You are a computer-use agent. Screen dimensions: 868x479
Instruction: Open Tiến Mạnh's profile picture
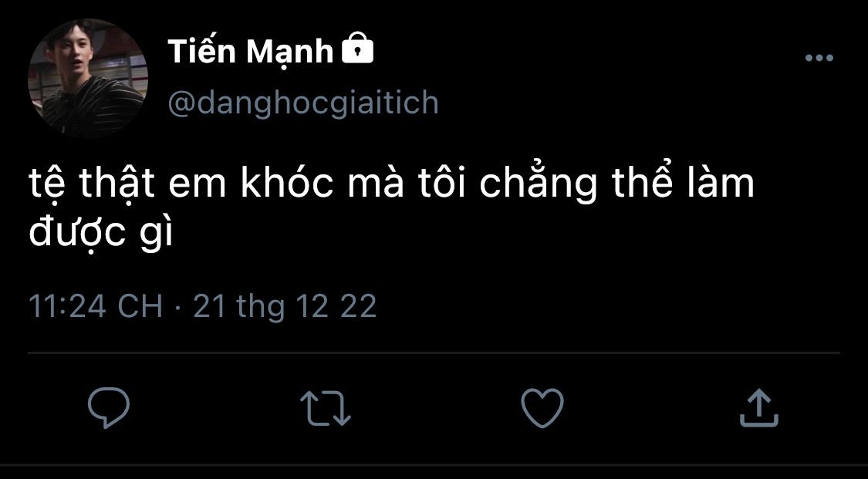(x=88, y=79)
